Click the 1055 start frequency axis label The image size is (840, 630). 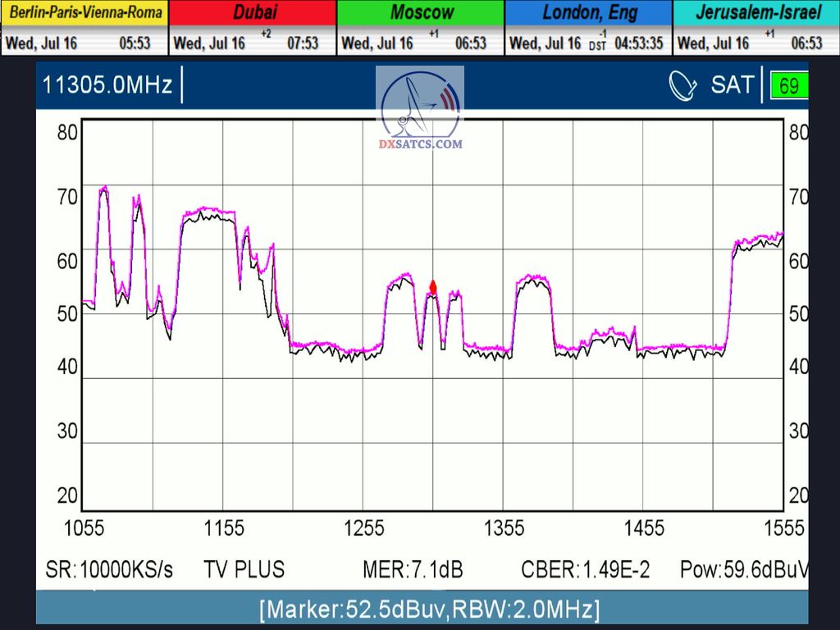click(x=84, y=527)
